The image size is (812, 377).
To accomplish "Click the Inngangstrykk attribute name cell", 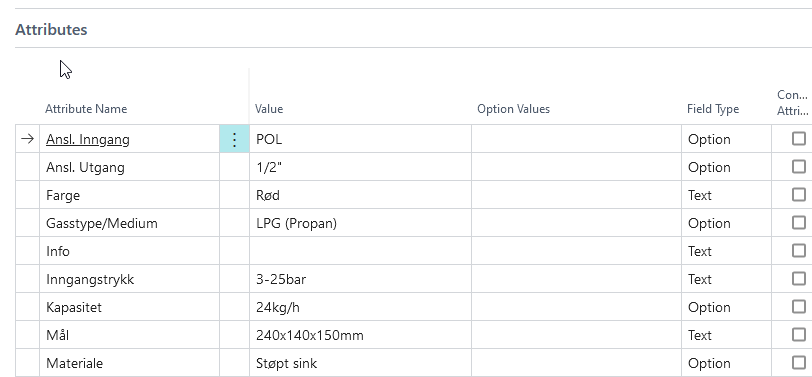I will coord(130,279).
